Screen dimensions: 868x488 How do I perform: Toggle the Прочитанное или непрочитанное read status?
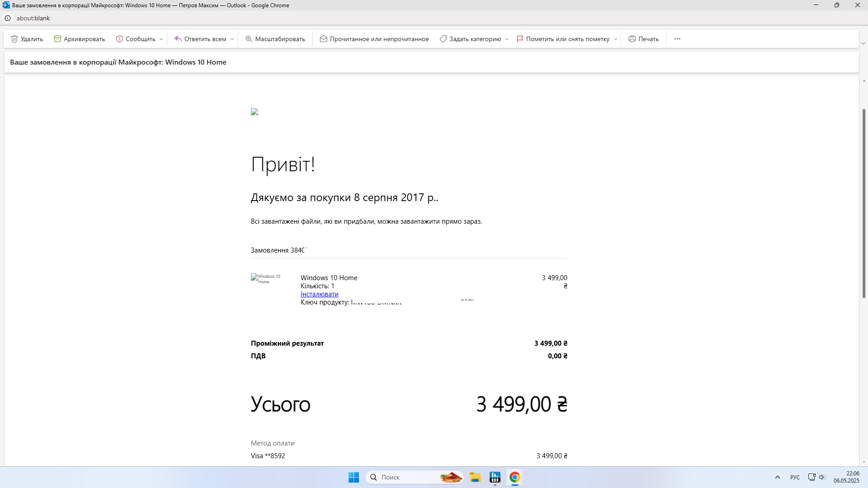coord(374,39)
